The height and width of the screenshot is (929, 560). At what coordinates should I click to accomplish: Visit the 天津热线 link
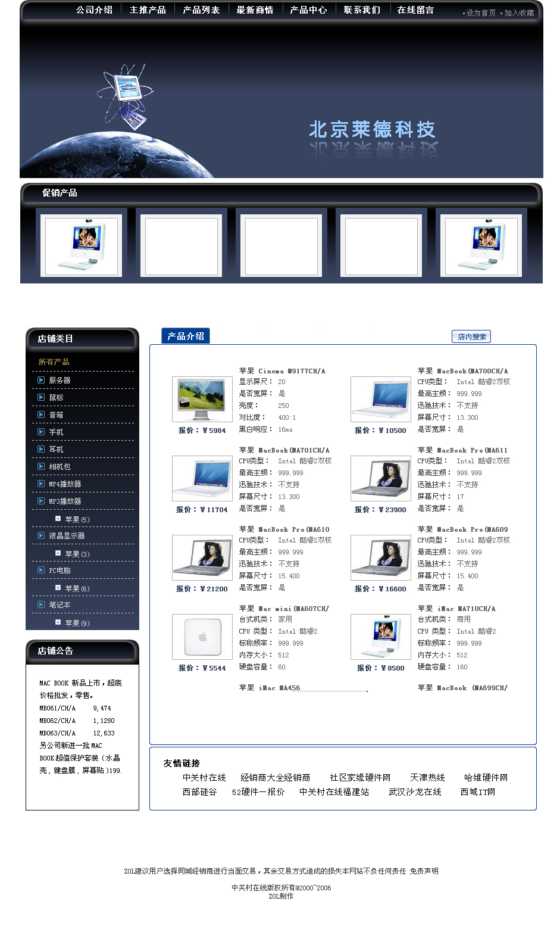(x=427, y=778)
